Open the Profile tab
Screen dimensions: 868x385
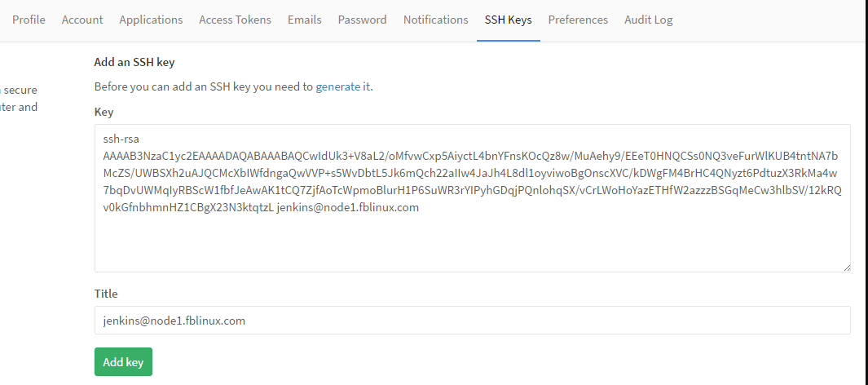point(29,20)
